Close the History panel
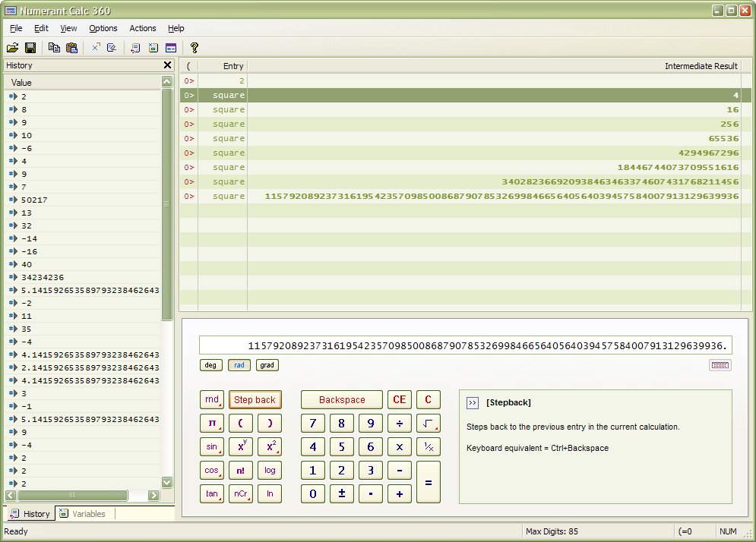Screen dimensions: 756x542 (x=167, y=65)
